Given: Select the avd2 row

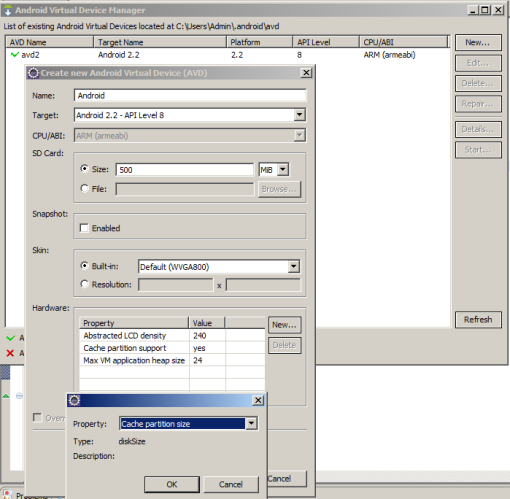Looking at the screenshot, I should click(x=227, y=55).
